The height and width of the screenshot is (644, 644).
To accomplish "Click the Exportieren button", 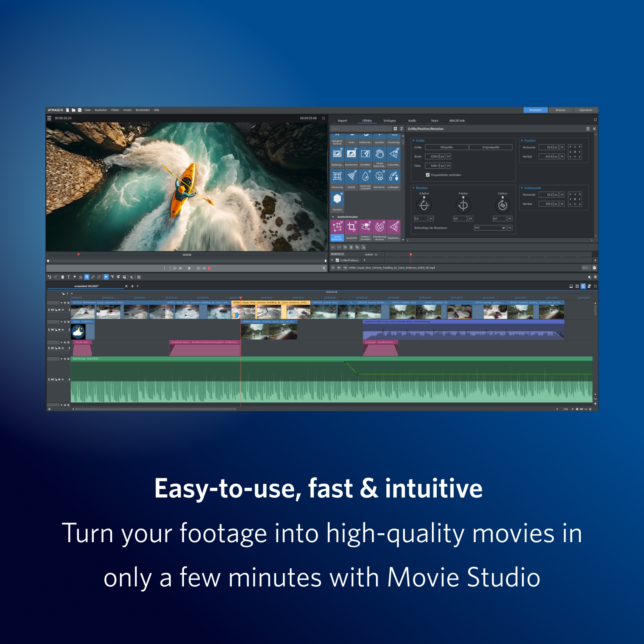I will pos(586,110).
